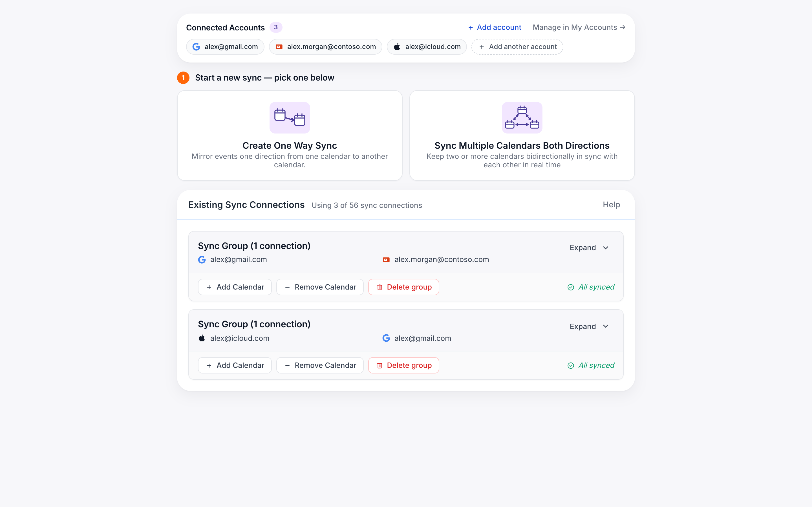This screenshot has width=812, height=507.
Task: Click the Apple icon on alex@icloud.com chip
Action: coord(397,46)
